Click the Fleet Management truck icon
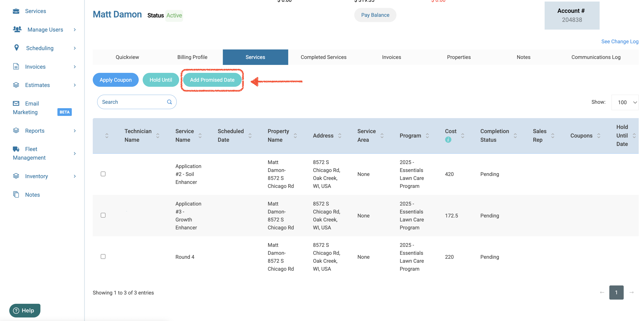Screen dimensions: 644x321 16,149
